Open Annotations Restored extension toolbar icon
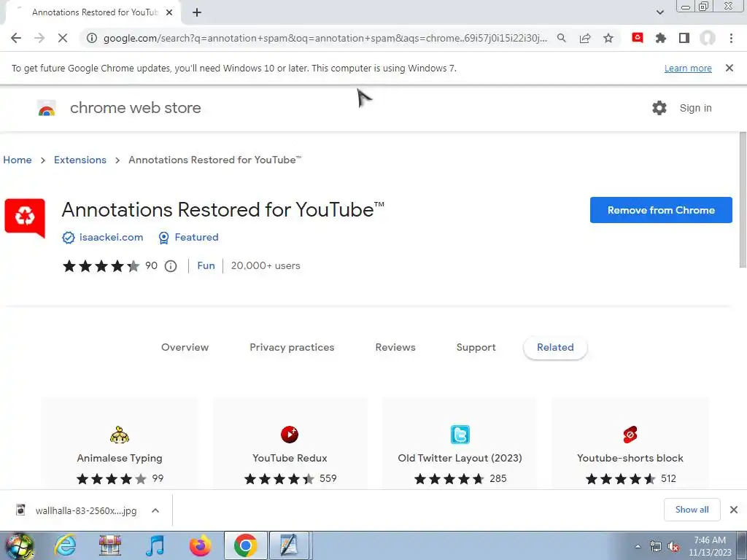Screen dimensions: 747x560 (638, 38)
